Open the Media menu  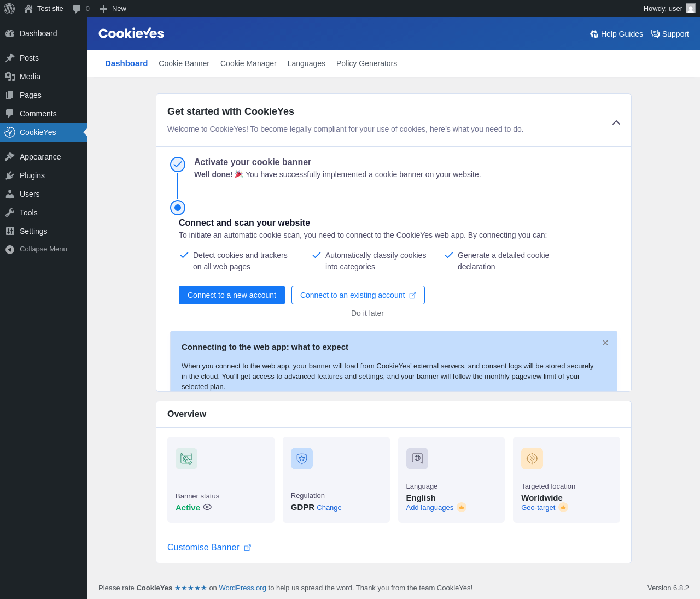coord(44,77)
